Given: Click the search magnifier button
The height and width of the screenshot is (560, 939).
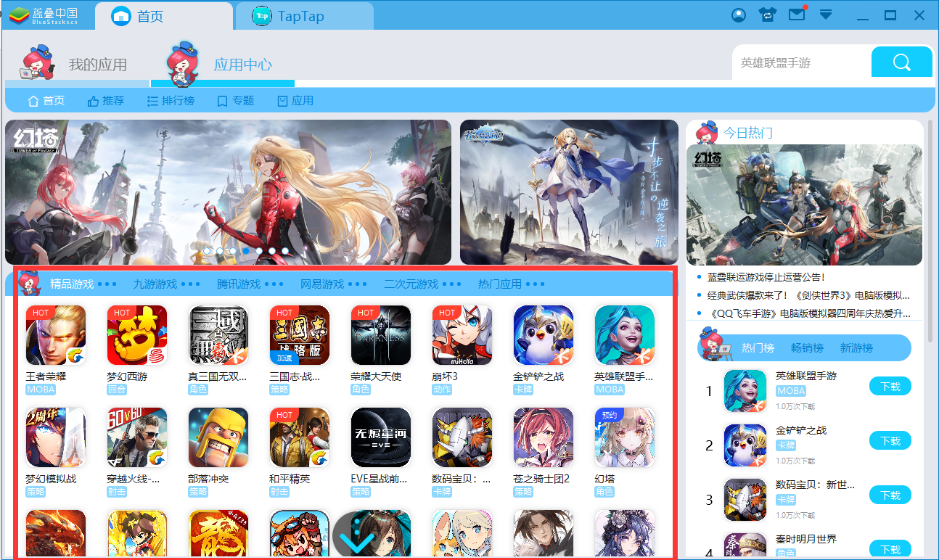Looking at the screenshot, I should click(901, 62).
